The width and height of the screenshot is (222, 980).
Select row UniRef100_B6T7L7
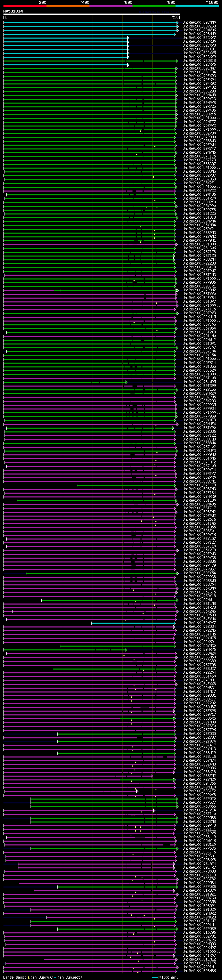(199, 508)
